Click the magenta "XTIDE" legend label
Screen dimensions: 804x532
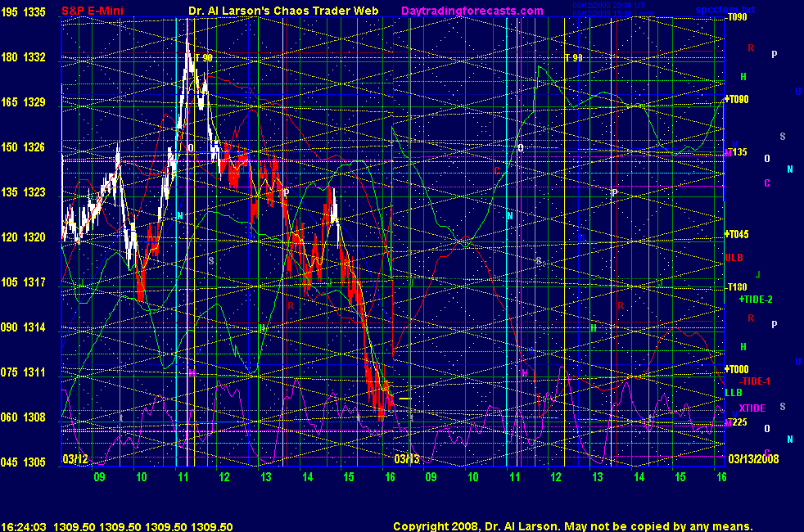(x=752, y=408)
